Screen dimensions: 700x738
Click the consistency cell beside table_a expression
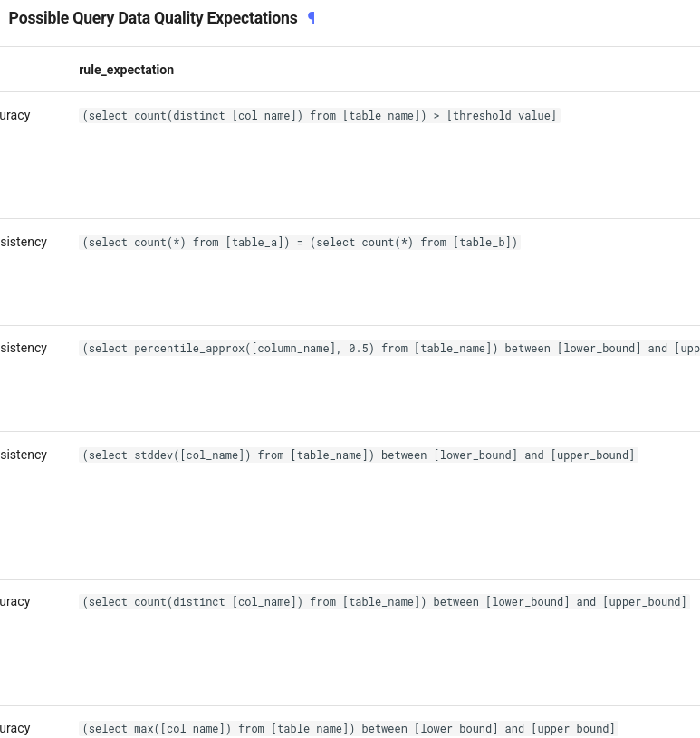(24, 242)
